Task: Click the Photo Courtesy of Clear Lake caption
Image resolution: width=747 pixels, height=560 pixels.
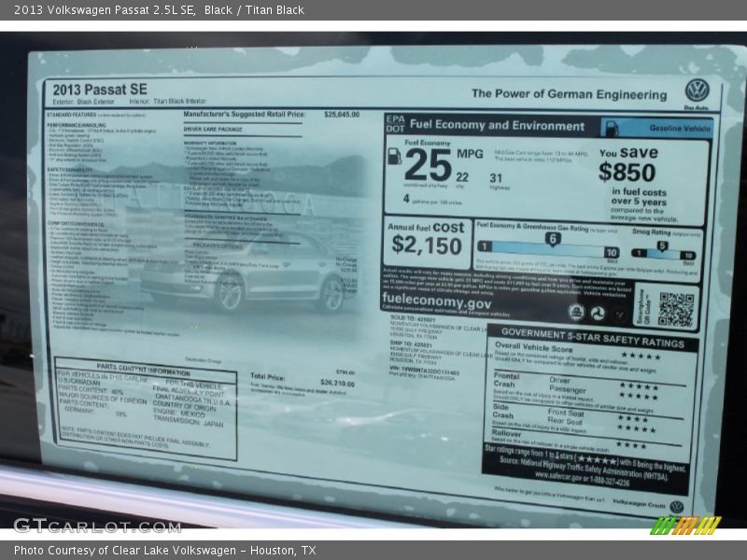Action: [x=165, y=551]
